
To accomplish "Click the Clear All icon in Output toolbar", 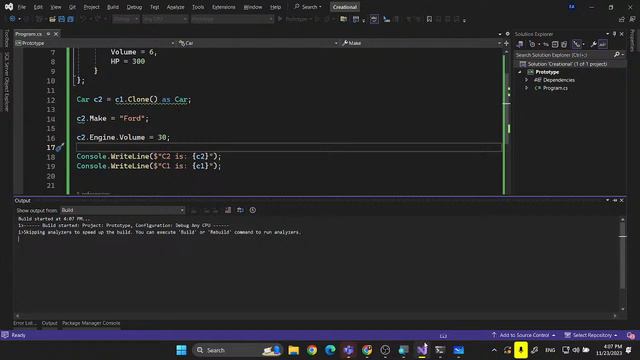I will tap(228, 210).
